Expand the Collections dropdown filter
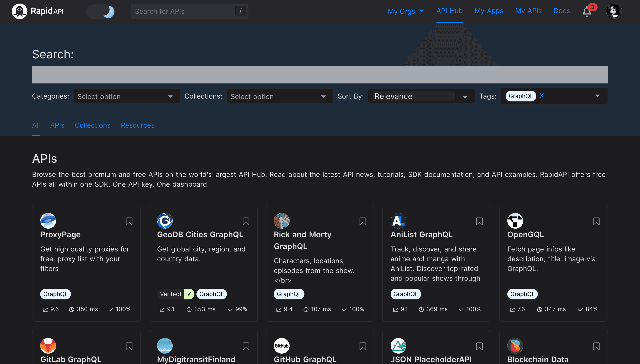This screenshot has height=364, width=640. point(279,96)
